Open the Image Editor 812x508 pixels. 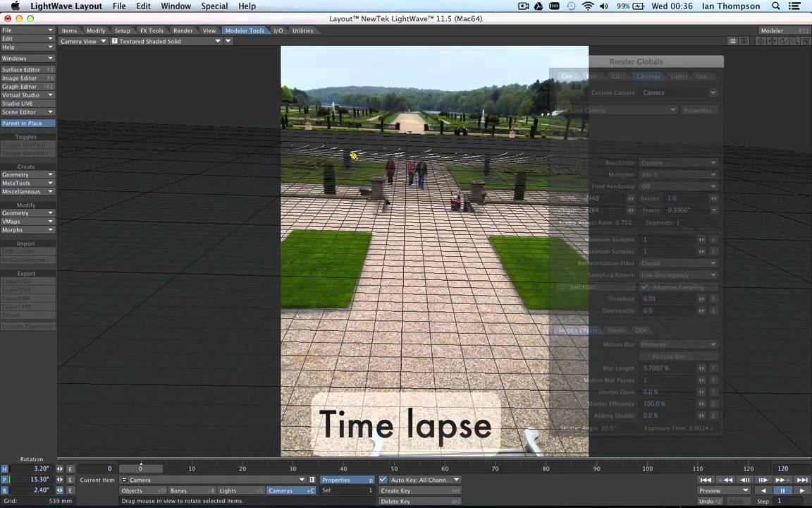27,78
